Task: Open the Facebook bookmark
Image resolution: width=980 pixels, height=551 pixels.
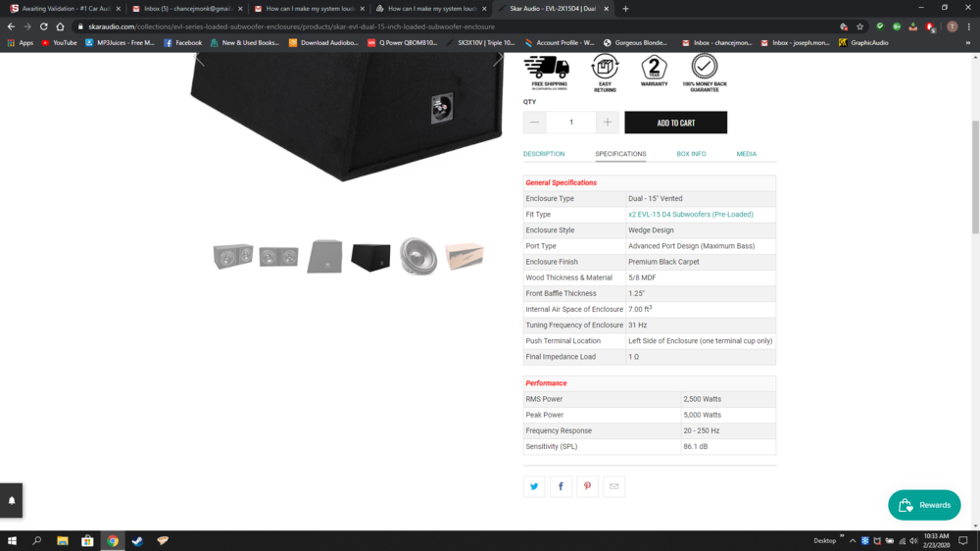Action: (182, 43)
